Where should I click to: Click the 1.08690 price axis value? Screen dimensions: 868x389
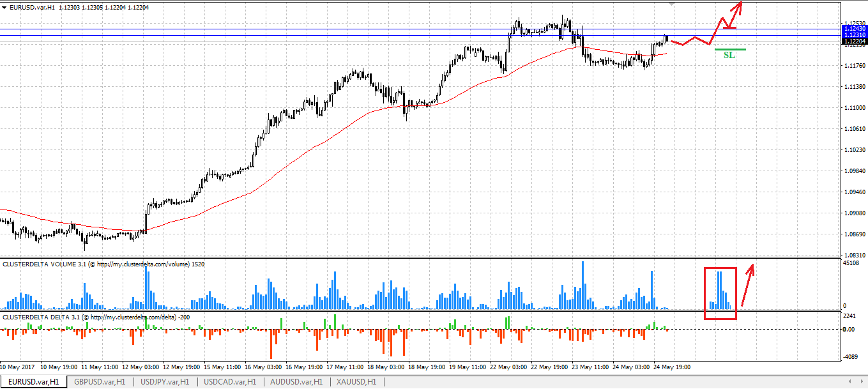(x=855, y=234)
